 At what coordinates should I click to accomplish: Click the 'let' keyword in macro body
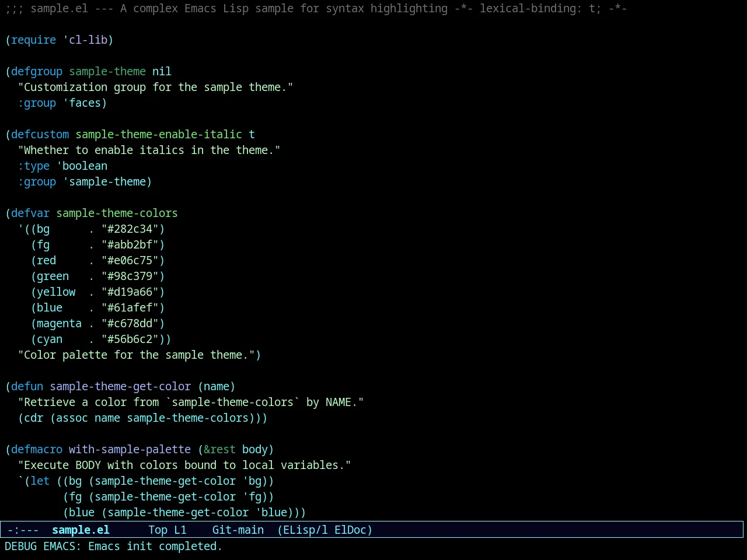tap(40, 481)
